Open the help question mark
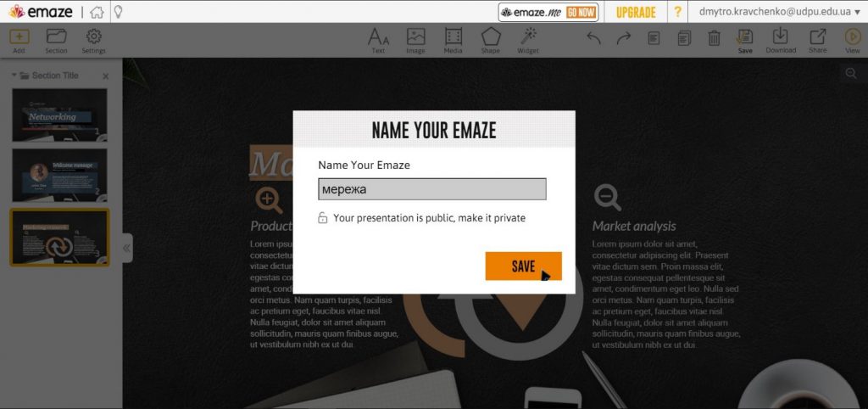The width and height of the screenshot is (868, 409). (x=677, y=12)
